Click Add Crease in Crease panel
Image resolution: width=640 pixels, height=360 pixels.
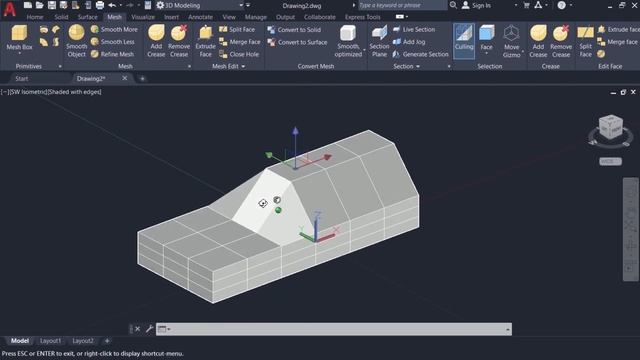pyautogui.click(x=538, y=41)
